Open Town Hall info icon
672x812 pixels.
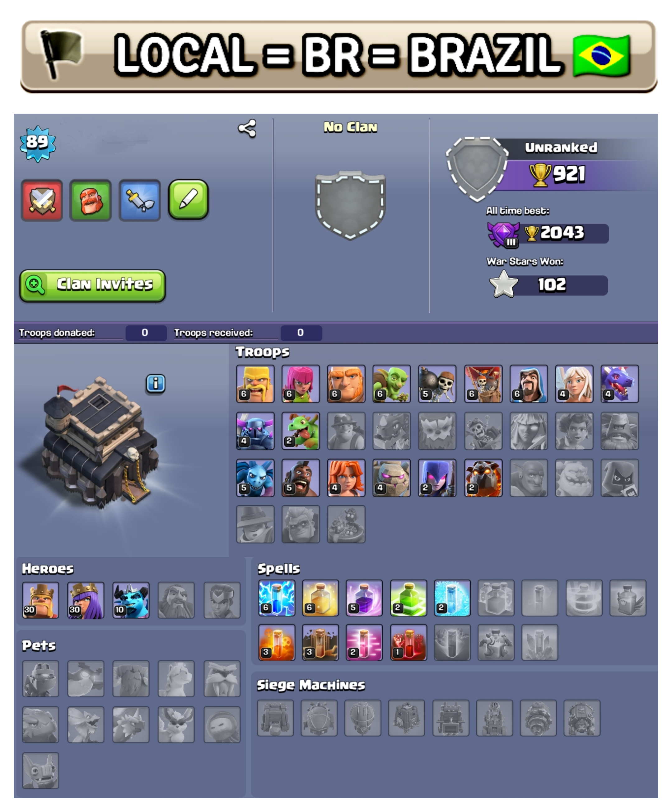[x=155, y=384]
